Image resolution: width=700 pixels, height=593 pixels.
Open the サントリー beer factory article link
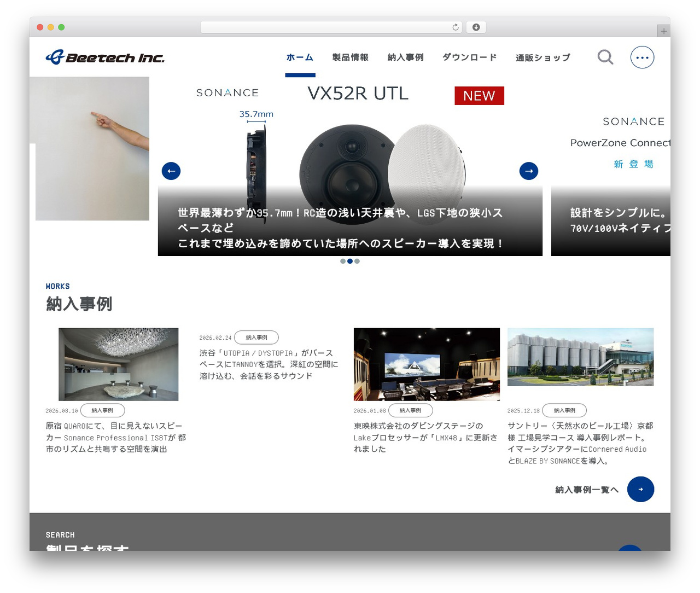click(580, 443)
